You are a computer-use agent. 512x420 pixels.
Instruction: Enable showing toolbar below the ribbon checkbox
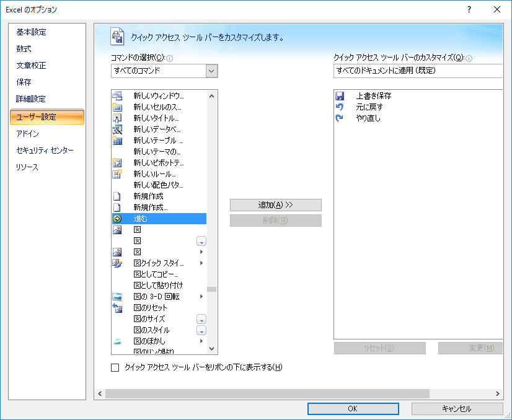tap(115, 367)
